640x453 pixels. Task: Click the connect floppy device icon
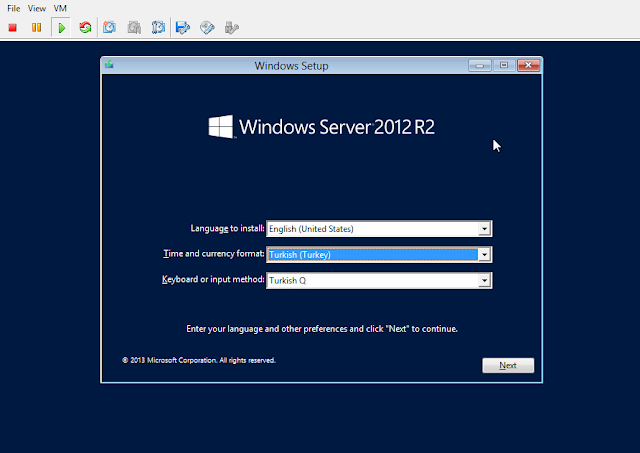182,28
